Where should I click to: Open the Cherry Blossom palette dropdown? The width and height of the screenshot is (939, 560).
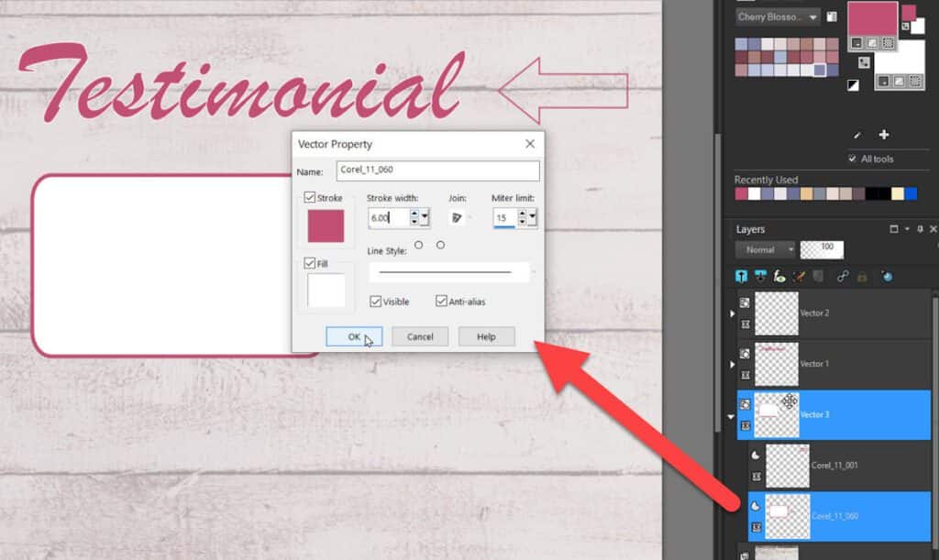pyautogui.click(x=811, y=16)
